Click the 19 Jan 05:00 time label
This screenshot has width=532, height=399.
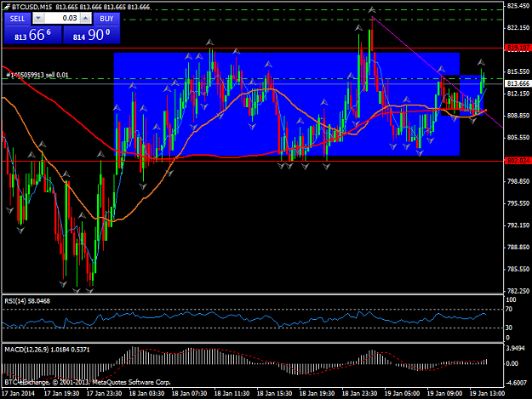point(402,394)
